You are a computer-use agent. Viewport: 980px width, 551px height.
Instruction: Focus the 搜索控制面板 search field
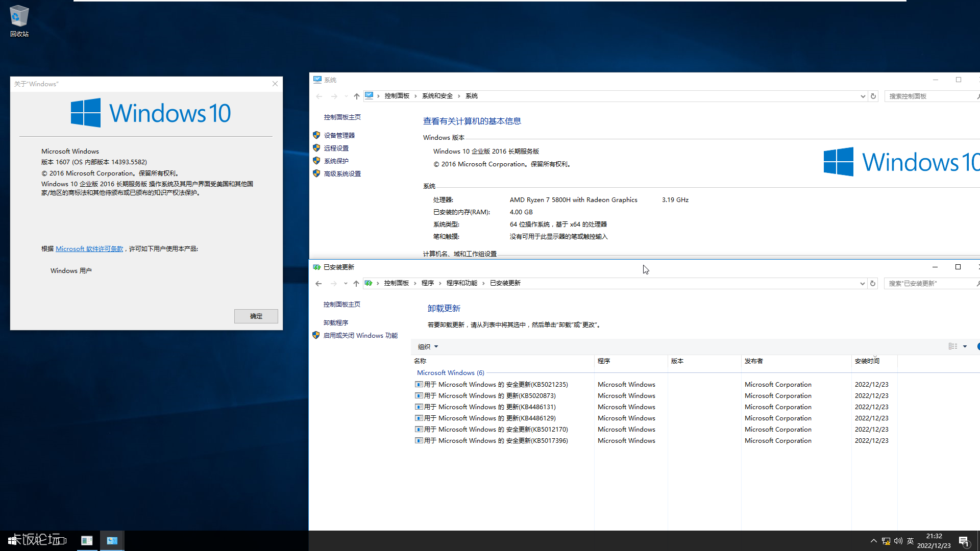click(x=932, y=96)
